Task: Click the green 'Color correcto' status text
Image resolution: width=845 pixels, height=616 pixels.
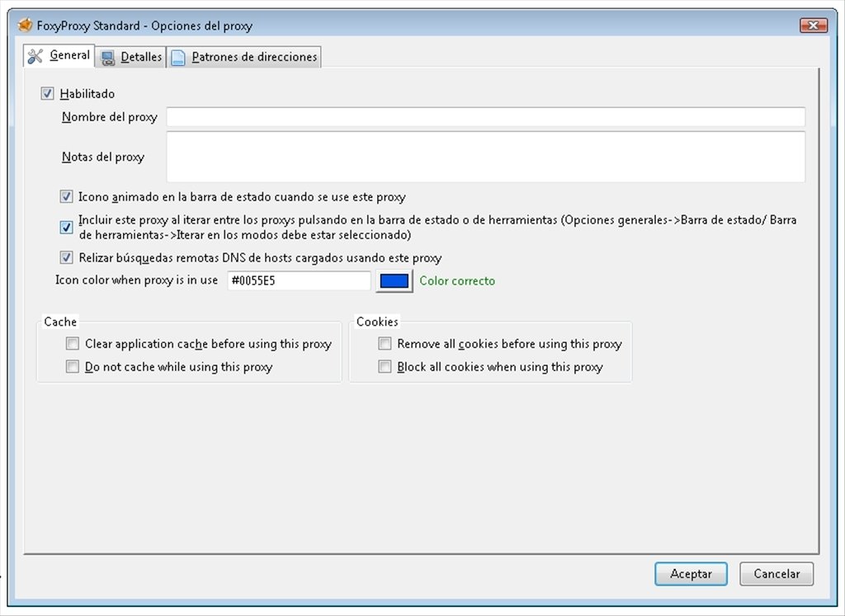Action: 457,280
